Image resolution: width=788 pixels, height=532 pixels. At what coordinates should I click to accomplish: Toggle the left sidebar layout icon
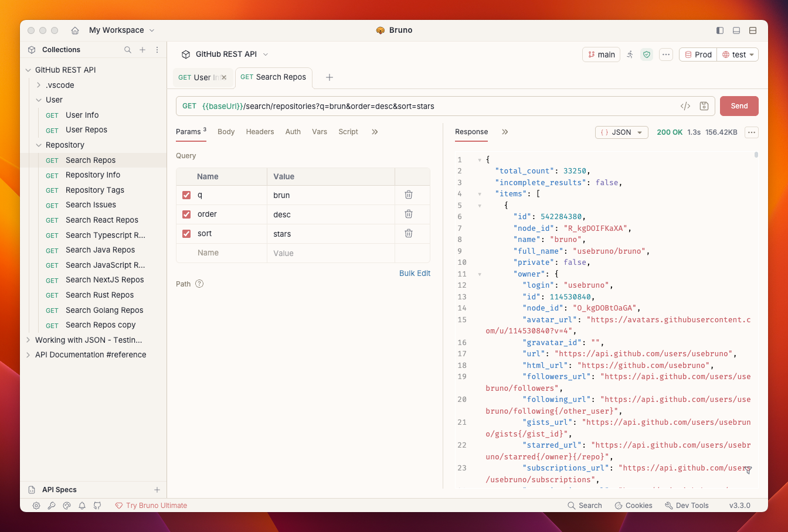720,30
